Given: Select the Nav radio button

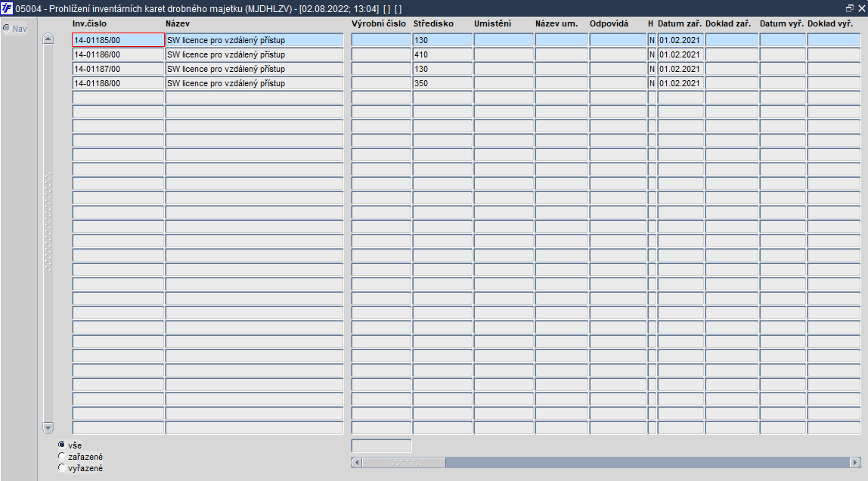Looking at the screenshot, I should click(7, 28).
